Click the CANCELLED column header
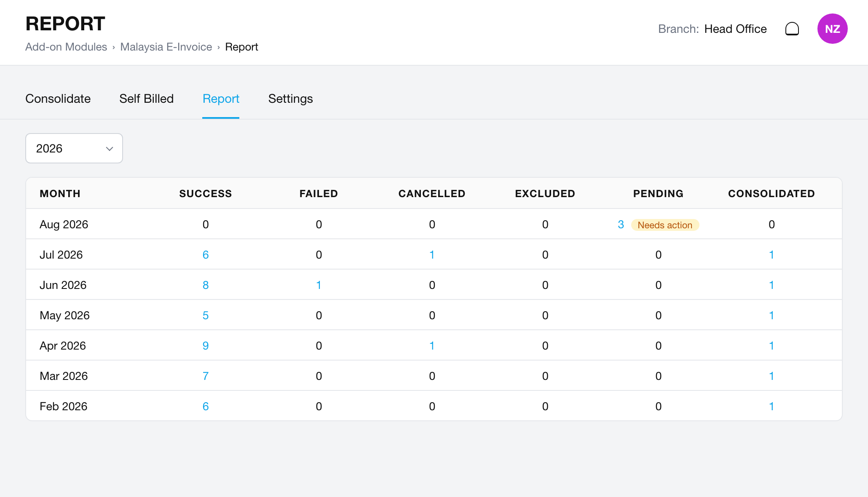The width and height of the screenshot is (868, 497). click(432, 194)
